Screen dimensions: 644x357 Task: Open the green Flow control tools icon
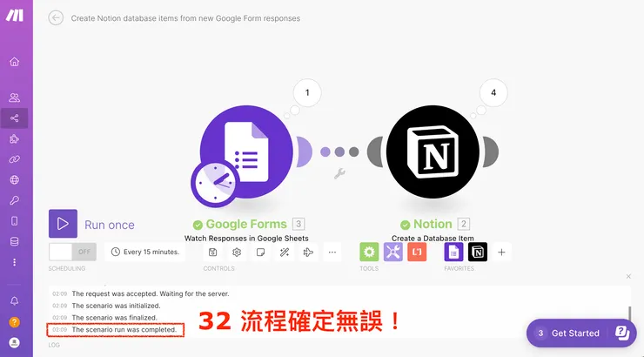[x=369, y=252]
